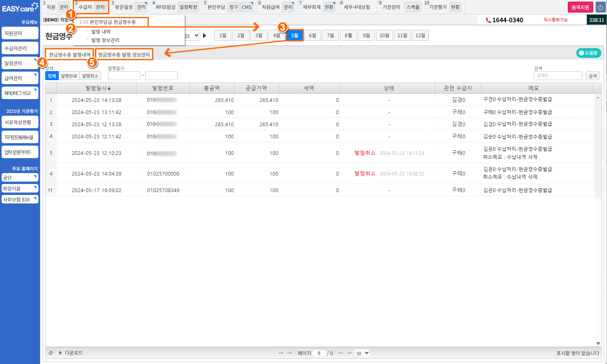The width and height of the screenshot is (607, 364).
Task: Open the 본인부담금 현금영수증 menu entry
Action: pos(113,22)
